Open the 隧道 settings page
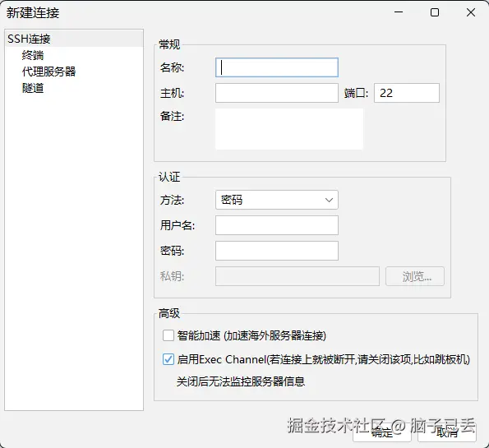 click(33, 88)
